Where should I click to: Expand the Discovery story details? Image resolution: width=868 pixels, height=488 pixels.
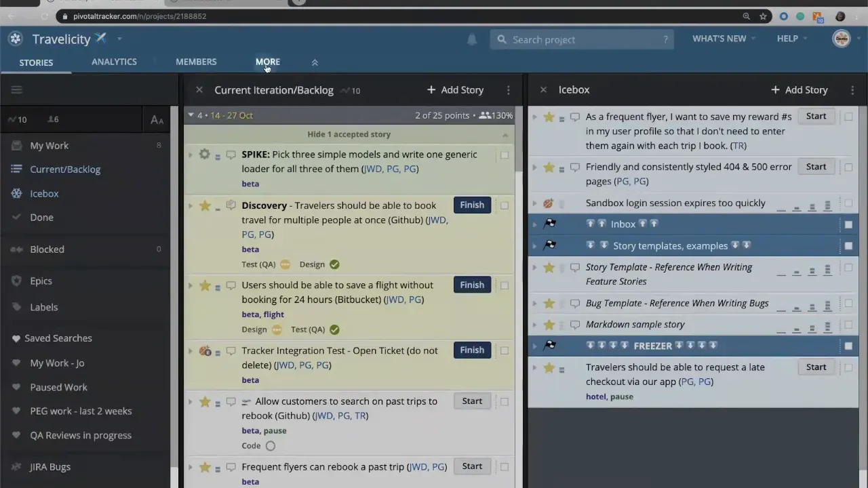(x=191, y=205)
